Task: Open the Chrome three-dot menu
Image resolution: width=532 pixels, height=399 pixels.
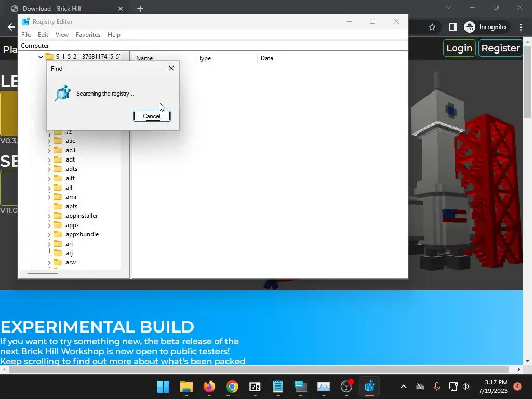Action: click(521, 27)
